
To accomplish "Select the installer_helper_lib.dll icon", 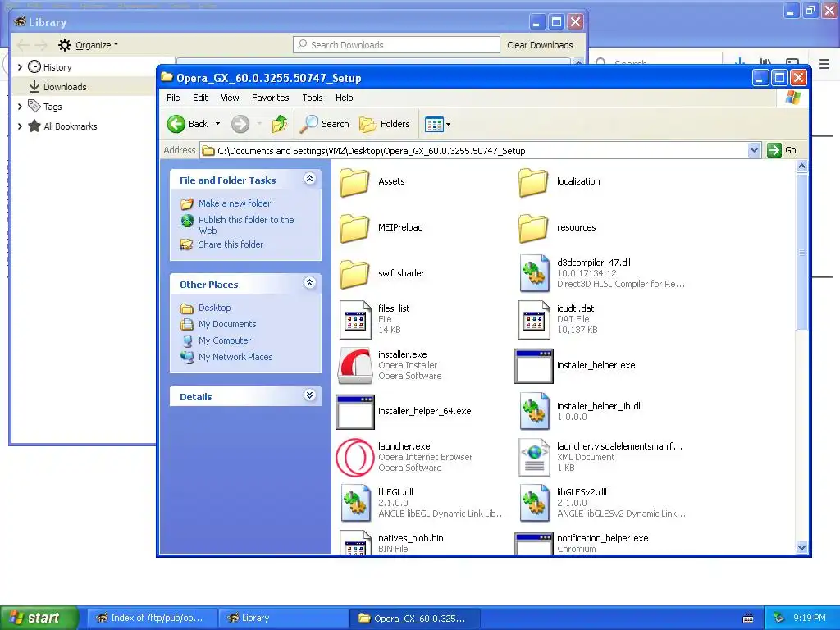I will click(x=535, y=411).
